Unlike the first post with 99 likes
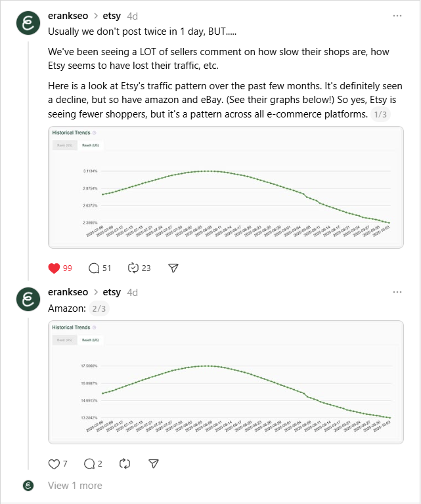This screenshot has height=504, width=421. coord(55,268)
